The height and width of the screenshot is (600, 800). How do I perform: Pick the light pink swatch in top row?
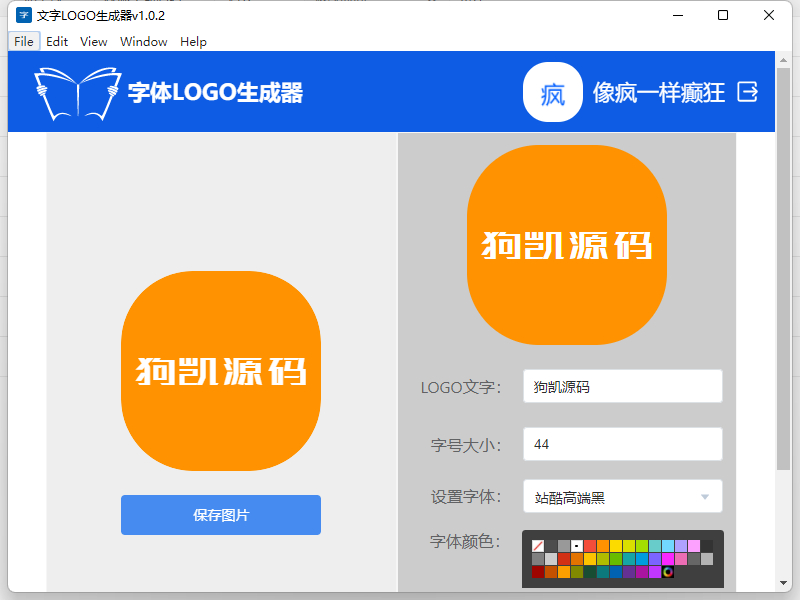(694, 546)
